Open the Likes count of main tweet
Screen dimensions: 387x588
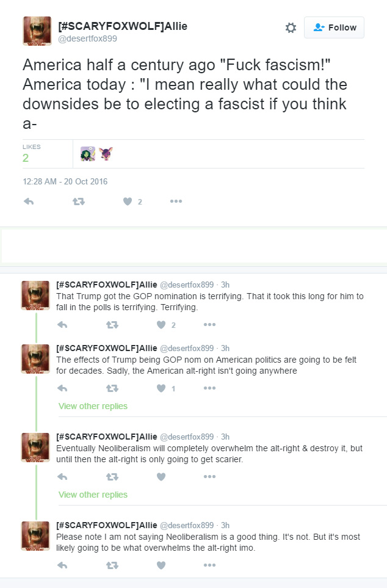click(32, 154)
